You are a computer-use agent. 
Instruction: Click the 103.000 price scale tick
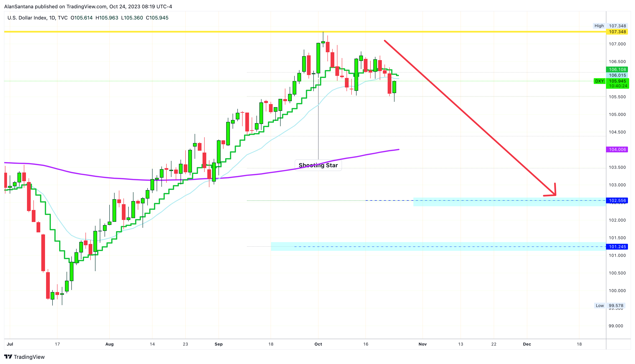click(617, 185)
